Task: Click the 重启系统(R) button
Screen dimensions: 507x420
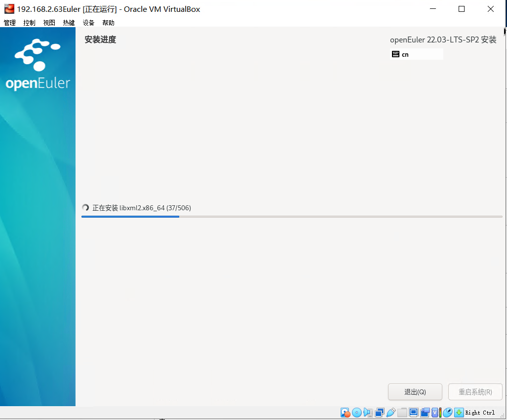Action: click(475, 392)
